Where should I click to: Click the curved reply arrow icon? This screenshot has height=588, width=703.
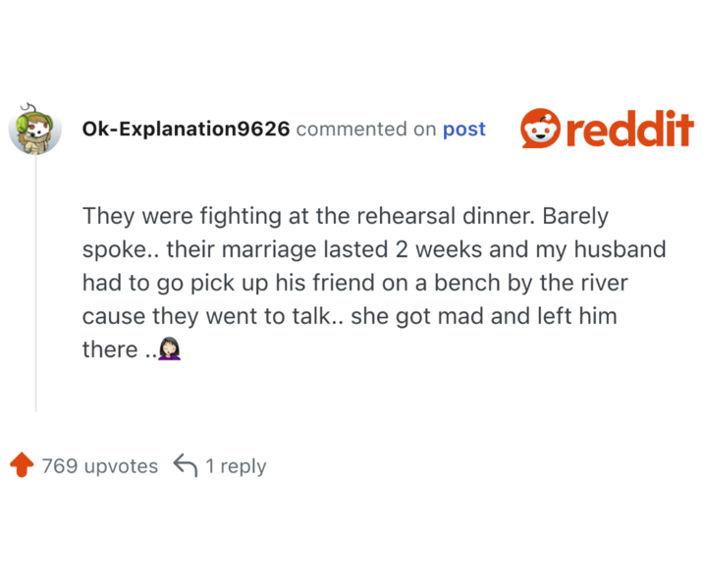185,465
